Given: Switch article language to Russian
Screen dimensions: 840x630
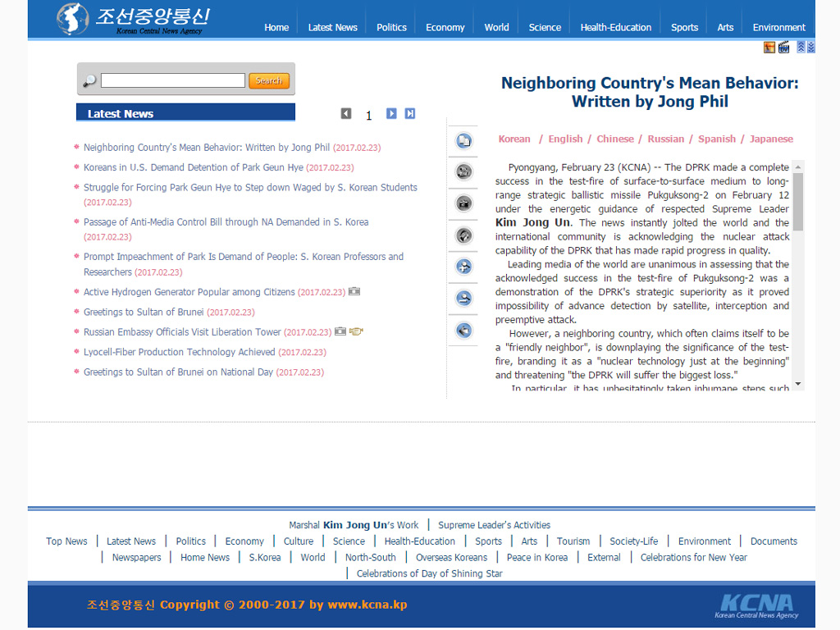Looking at the screenshot, I should (x=666, y=139).
